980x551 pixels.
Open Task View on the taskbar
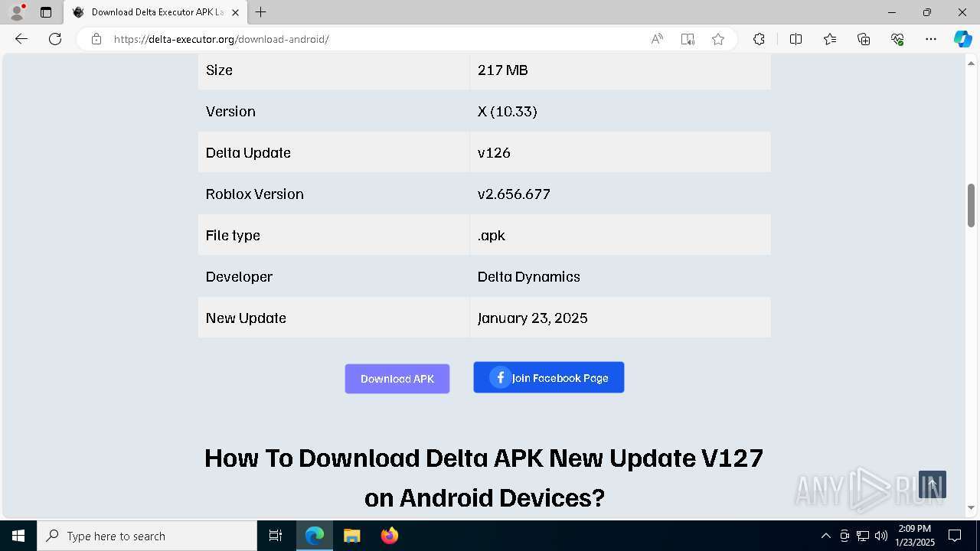tap(276, 536)
